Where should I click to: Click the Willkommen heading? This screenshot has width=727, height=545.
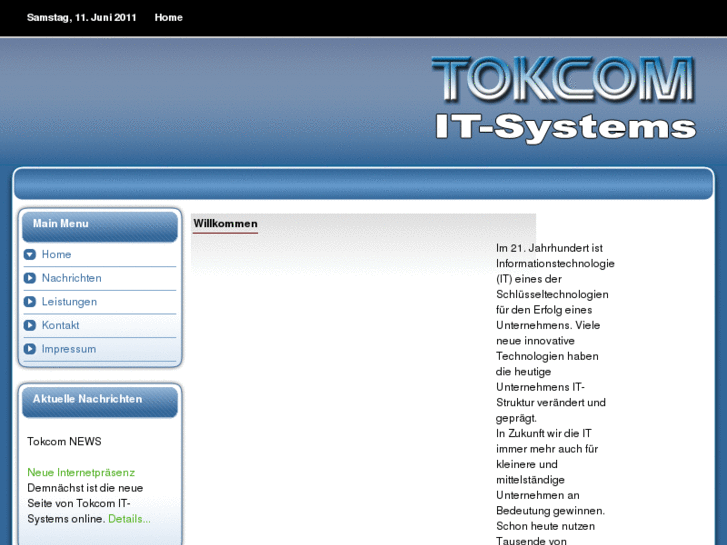tap(225, 224)
